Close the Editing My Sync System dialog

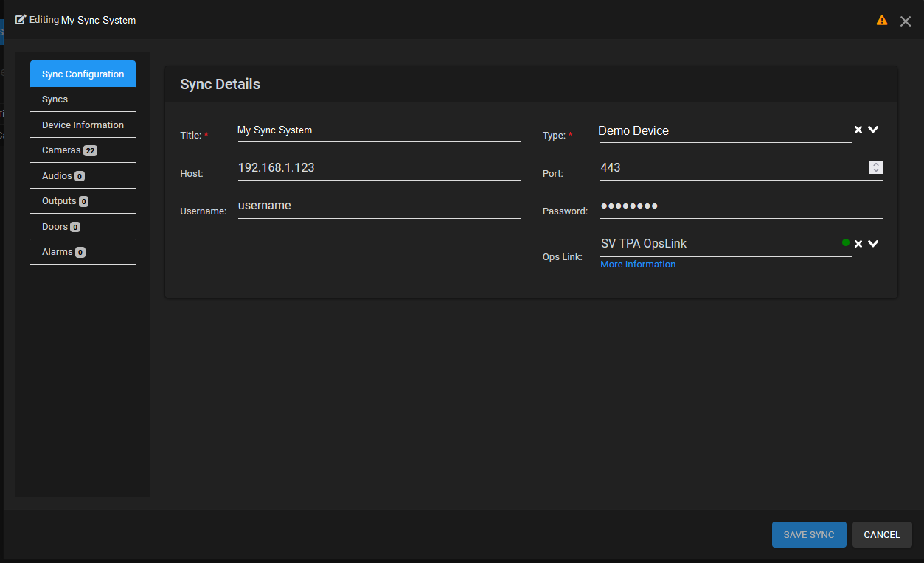coord(906,21)
